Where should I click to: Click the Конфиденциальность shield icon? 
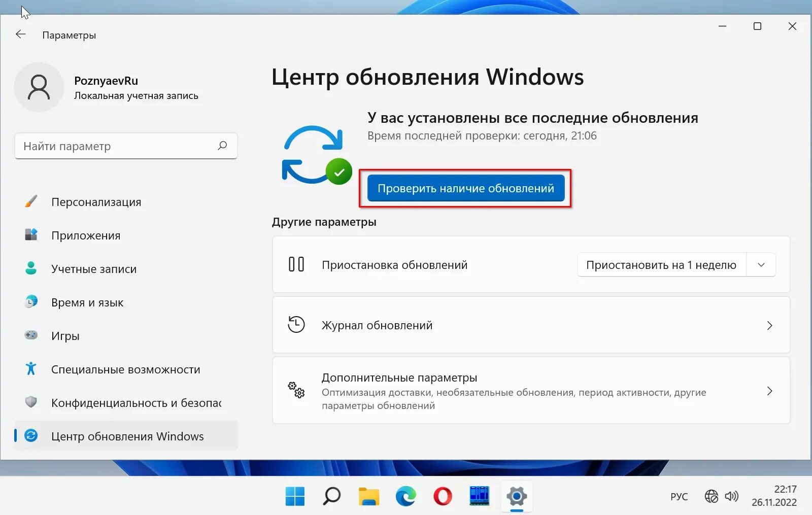31,402
